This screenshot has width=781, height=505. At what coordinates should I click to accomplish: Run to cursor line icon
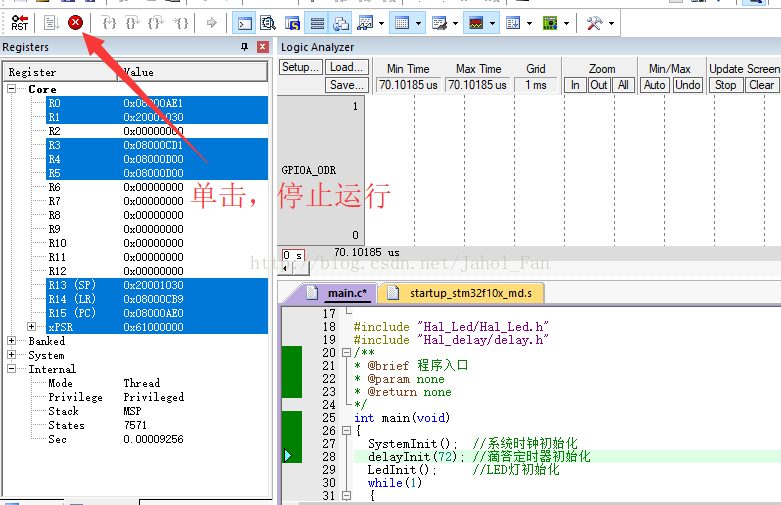[x=180, y=23]
